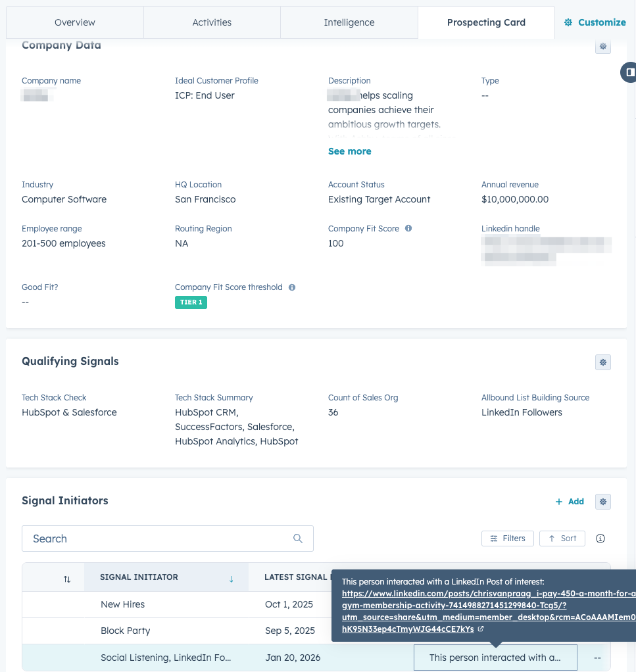Viewport: 636px width, 672px height.
Task: Click Customize tabs link
Action: 595,22
